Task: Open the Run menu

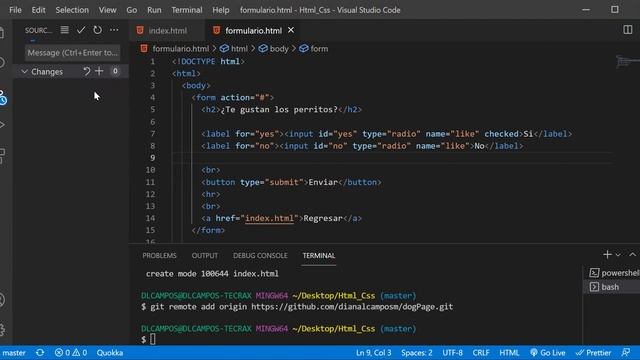Action: (x=154, y=10)
